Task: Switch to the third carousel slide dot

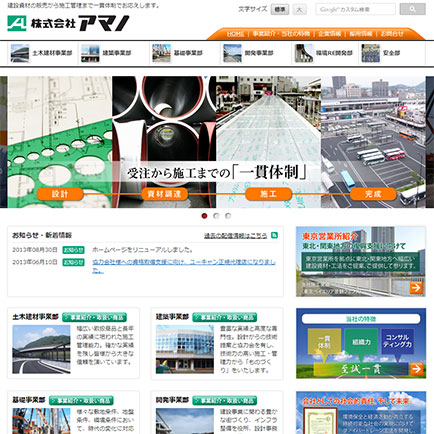Action: coord(228,216)
